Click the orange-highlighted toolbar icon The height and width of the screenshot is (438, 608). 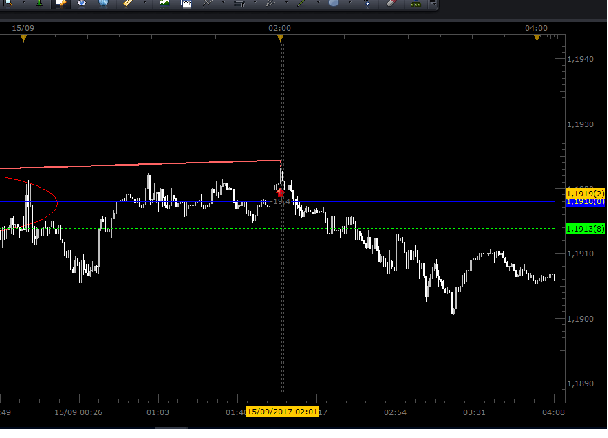61,4
